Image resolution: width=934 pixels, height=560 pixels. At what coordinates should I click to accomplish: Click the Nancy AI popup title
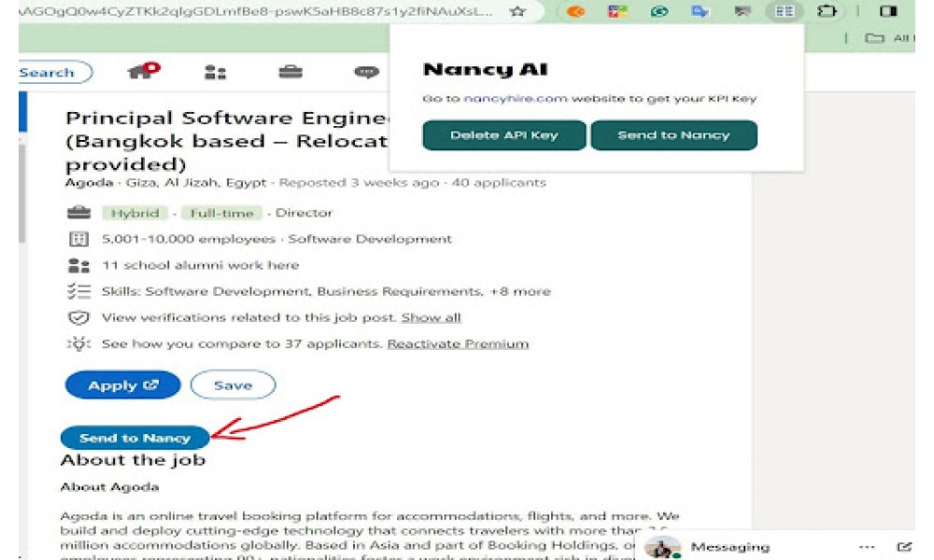tap(485, 69)
